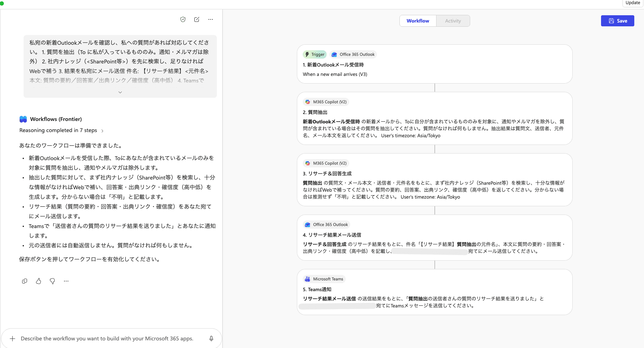
Task: Save the workflow
Action: pos(617,21)
